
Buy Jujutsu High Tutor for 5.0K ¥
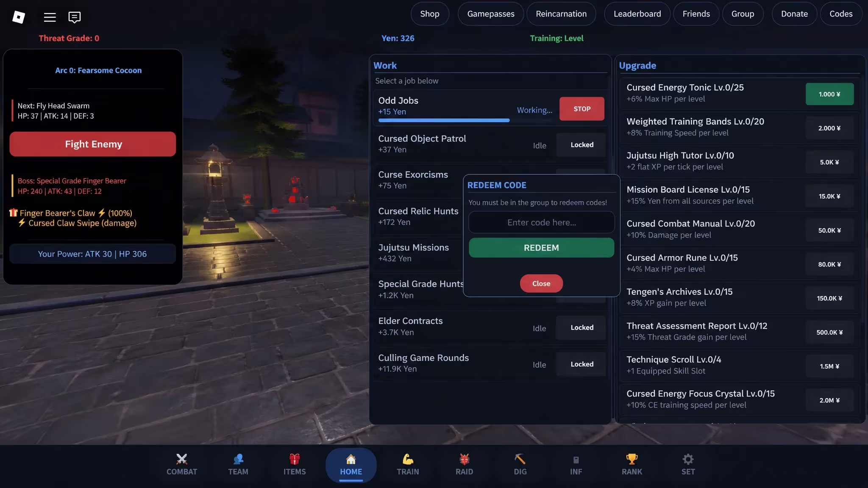click(829, 162)
